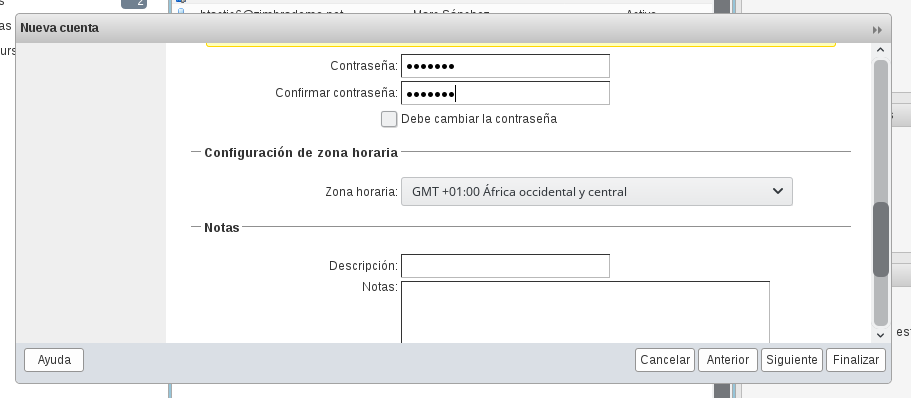This screenshot has width=911, height=398.
Task: Click the Notas section heading
Action: coord(222,228)
